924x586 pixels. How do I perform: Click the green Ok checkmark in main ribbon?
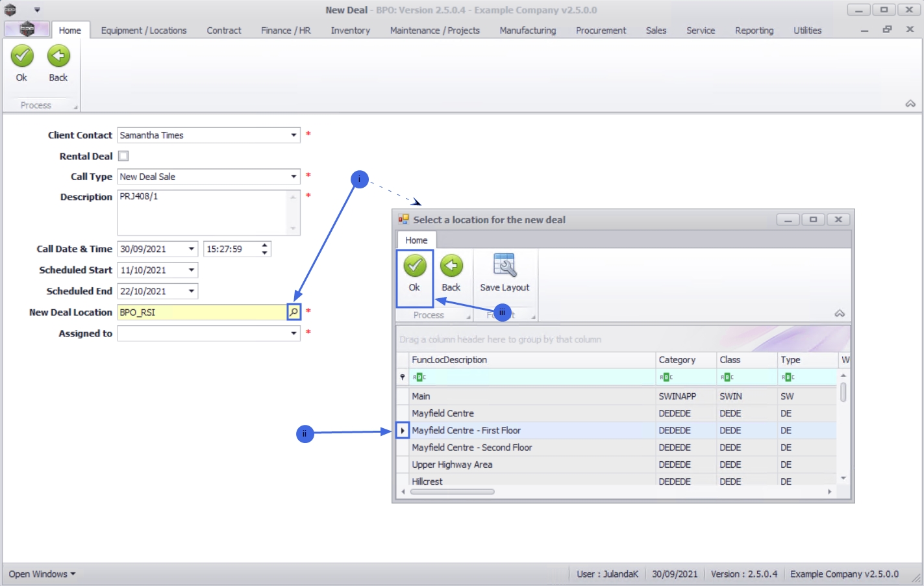pyautogui.click(x=22, y=57)
